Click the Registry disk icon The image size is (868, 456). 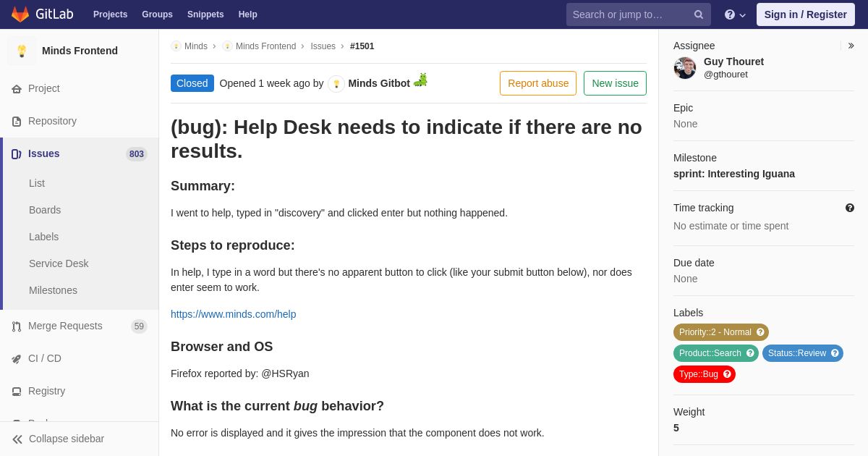[17, 392]
